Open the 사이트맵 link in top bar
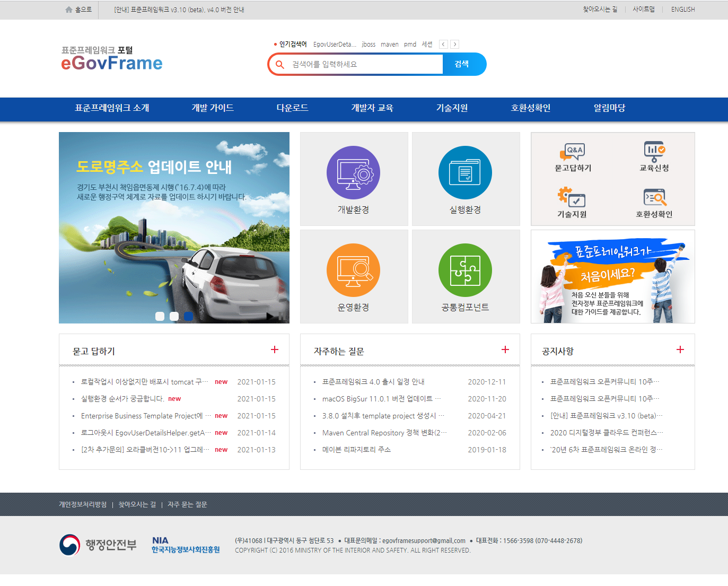 click(644, 10)
